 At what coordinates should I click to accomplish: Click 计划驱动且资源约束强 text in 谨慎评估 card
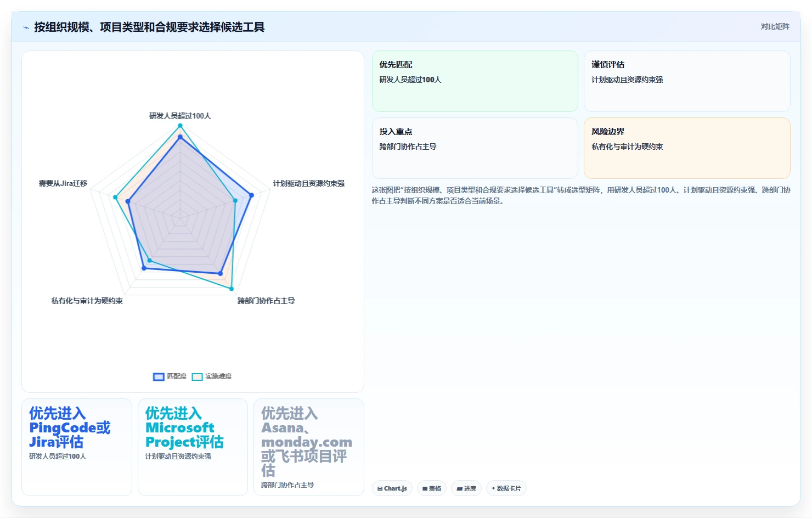click(x=627, y=80)
